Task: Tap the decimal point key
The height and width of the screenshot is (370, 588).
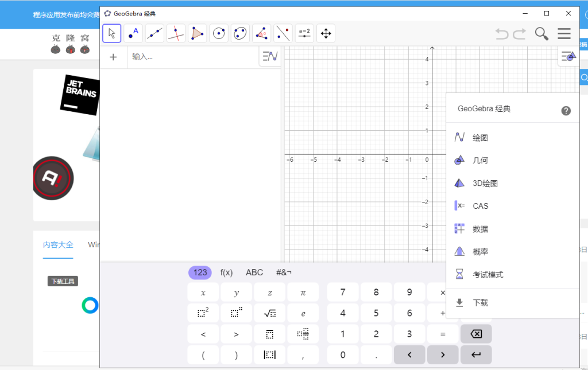Action: pyautogui.click(x=376, y=355)
